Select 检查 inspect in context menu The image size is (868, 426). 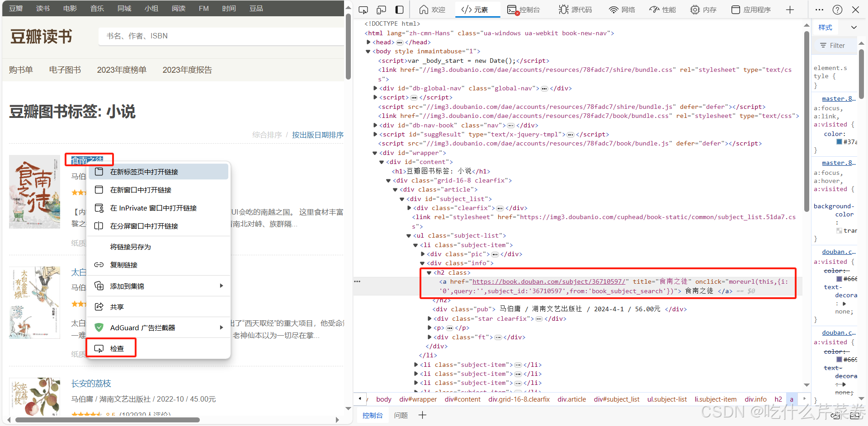click(x=158, y=348)
